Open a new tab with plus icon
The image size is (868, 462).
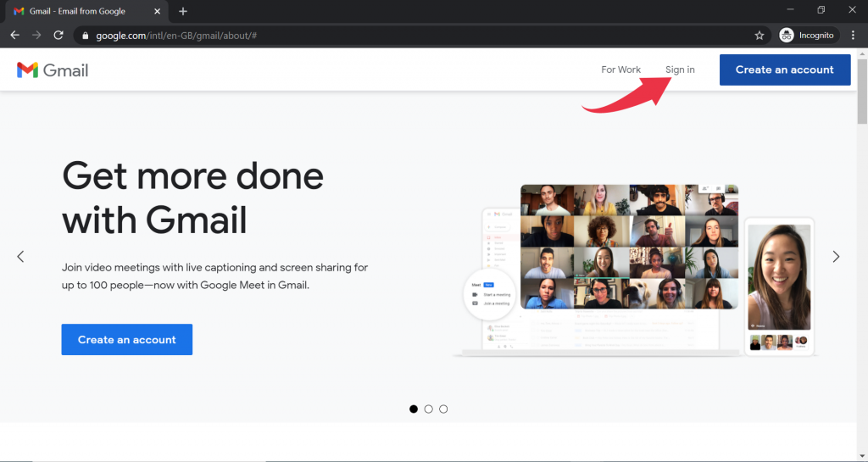(x=183, y=11)
